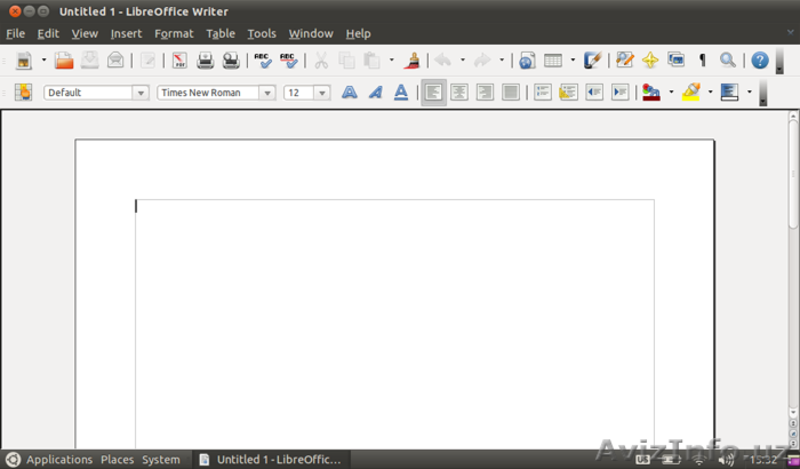Open LibreOffice Help icon
The width and height of the screenshot is (800, 469).
[760, 61]
